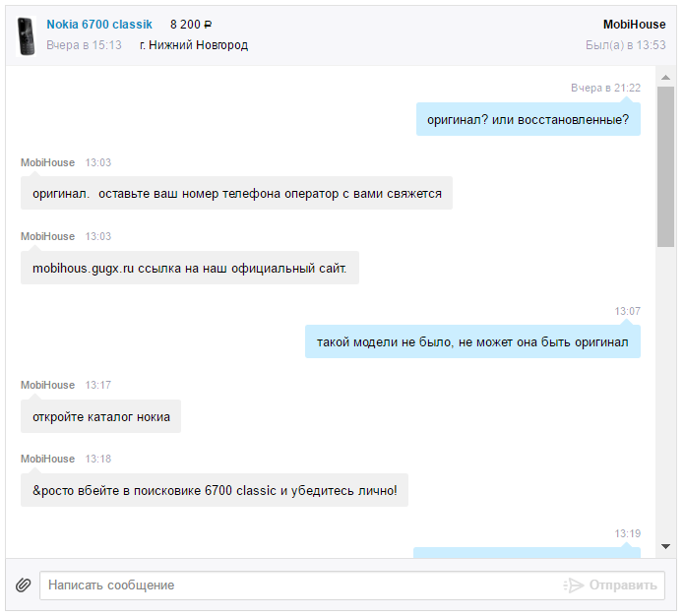684x616 pixels.
Task: Click the chat scrollbar thumb
Action: (665, 166)
